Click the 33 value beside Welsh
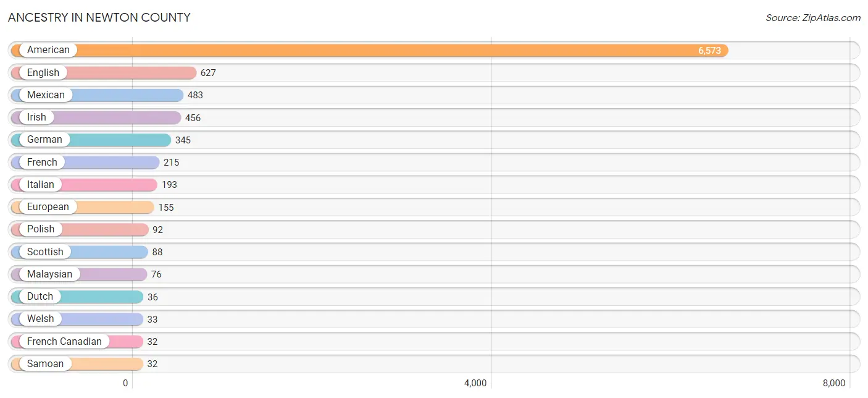Screen dimensions: 868x398 click(x=152, y=319)
